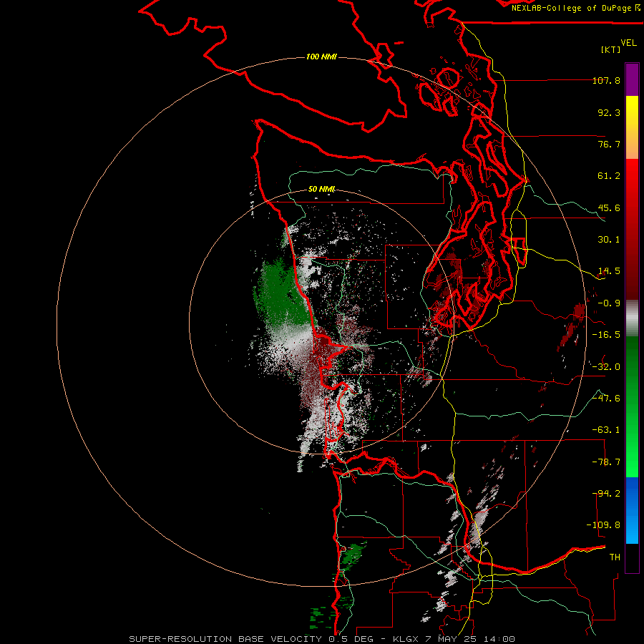The width and height of the screenshot is (644, 644).
Task: Click the 100 NMI range ring label
Action: [321, 57]
